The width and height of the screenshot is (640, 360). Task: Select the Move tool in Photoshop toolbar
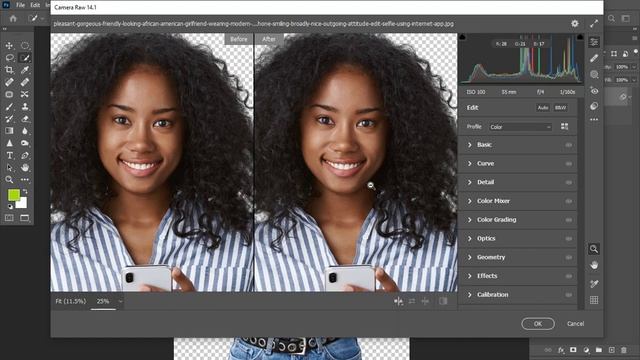coord(9,46)
